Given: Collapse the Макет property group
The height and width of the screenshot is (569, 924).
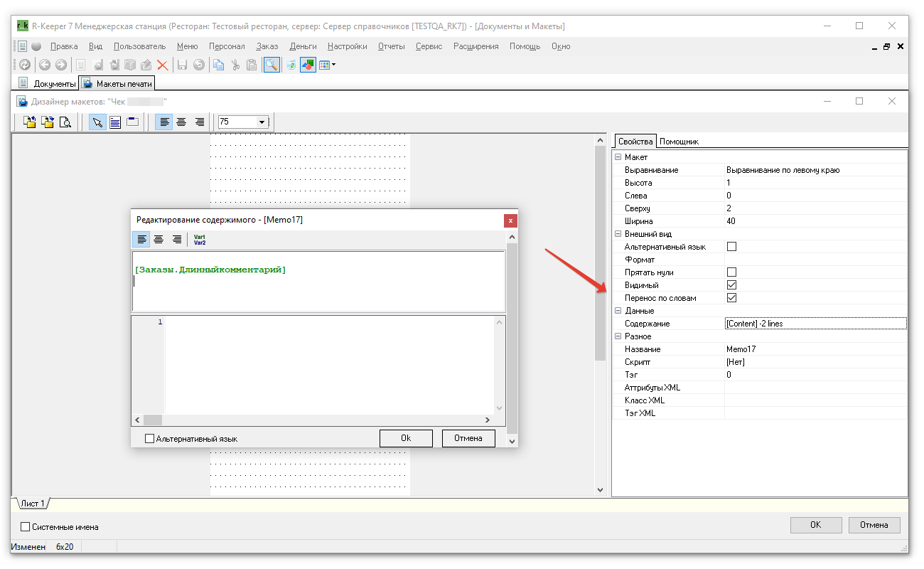Looking at the screenshot, I should 618,157.
